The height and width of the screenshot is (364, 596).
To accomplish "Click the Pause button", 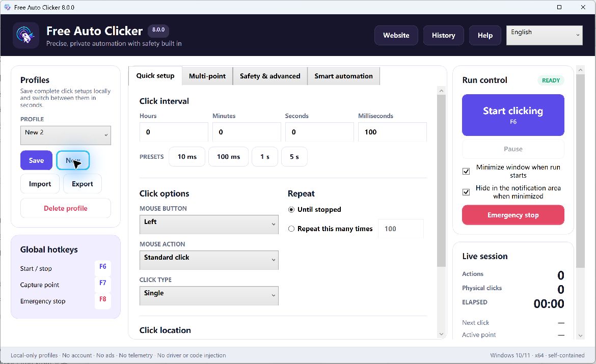I will (513, 149).
